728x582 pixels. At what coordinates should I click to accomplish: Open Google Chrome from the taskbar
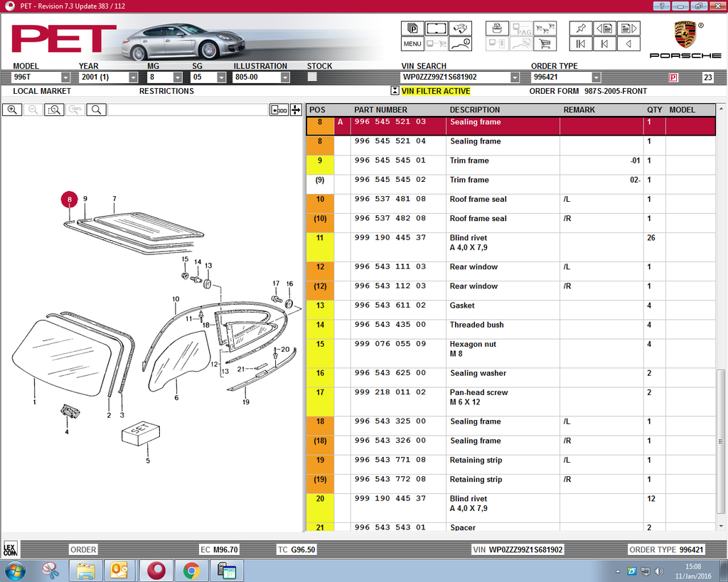[191, 571]
